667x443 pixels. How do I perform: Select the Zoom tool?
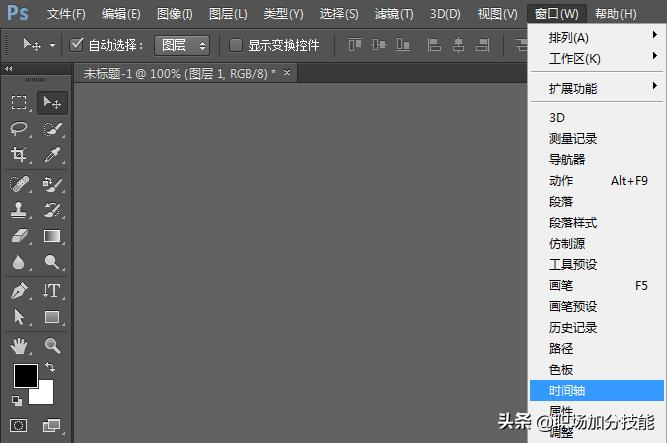point(52,346)
